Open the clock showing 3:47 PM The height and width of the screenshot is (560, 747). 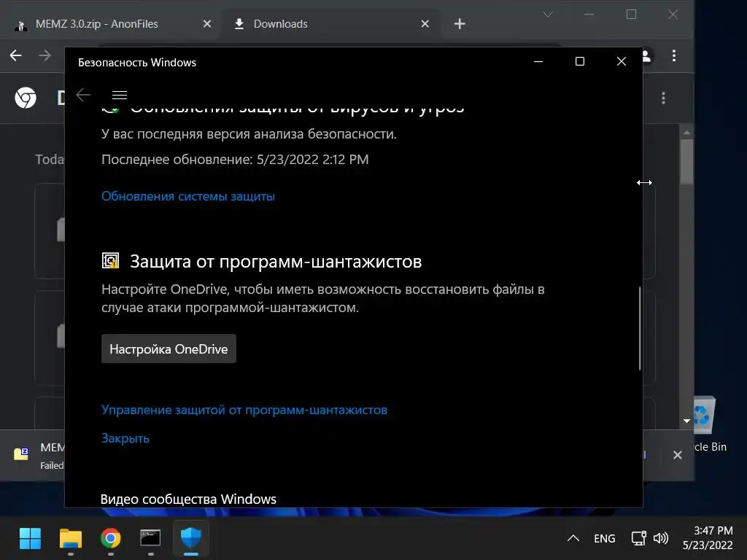[708, 538]
